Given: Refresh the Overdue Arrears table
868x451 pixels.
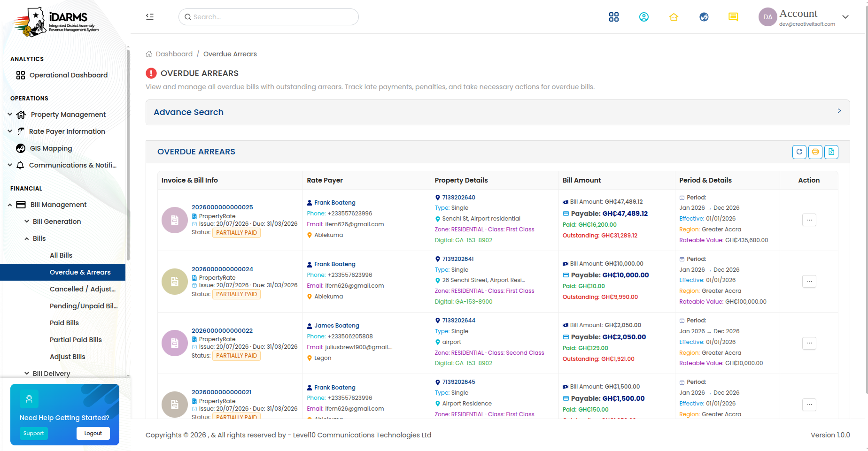Looking at the screenshot, I should 799,152.
